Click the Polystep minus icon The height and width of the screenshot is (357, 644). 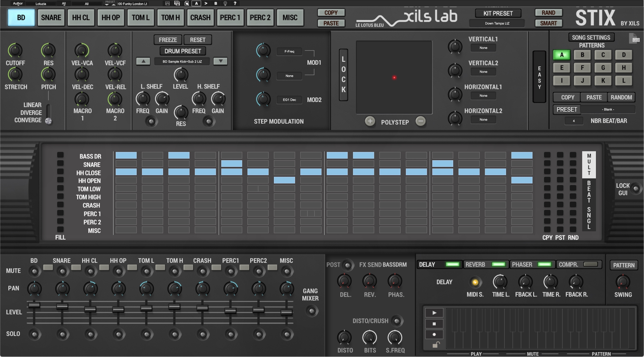pos(421,121)
